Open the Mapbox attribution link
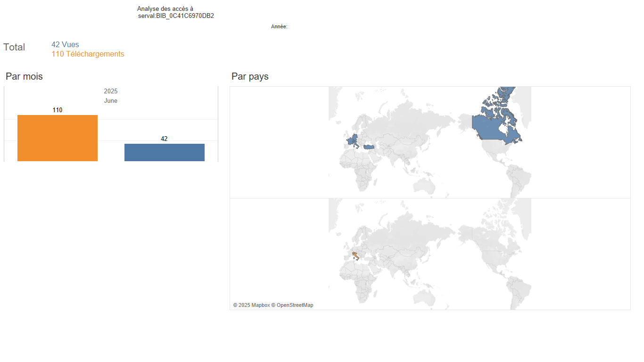644x362 pixels. click(x=251, y=305)
